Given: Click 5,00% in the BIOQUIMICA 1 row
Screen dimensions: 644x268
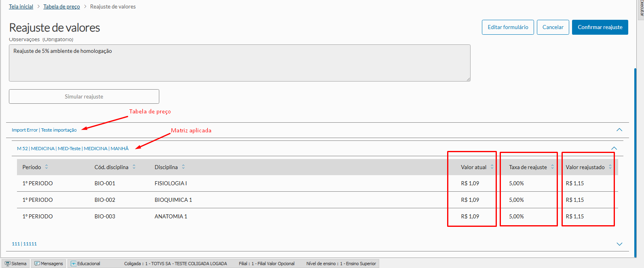Looking at the screenshot, I should pos(516,200).
